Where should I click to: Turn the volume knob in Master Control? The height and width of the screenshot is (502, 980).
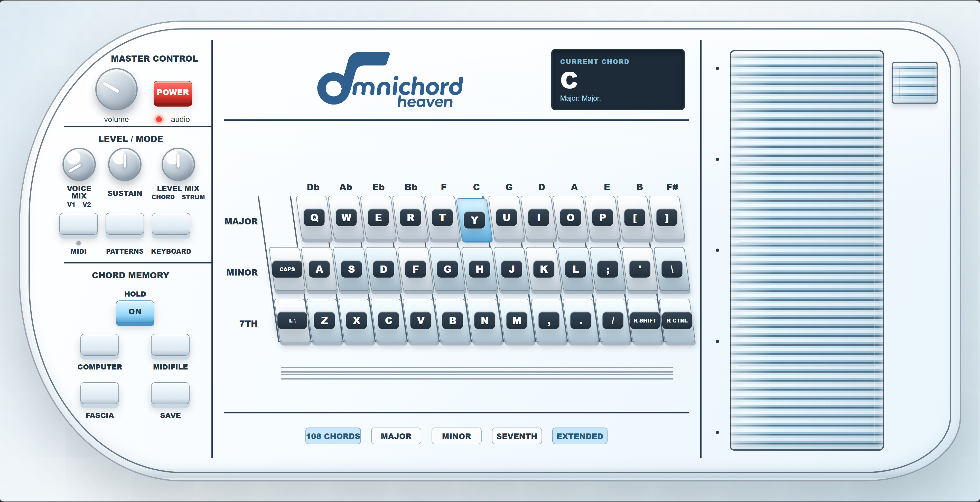116,90
